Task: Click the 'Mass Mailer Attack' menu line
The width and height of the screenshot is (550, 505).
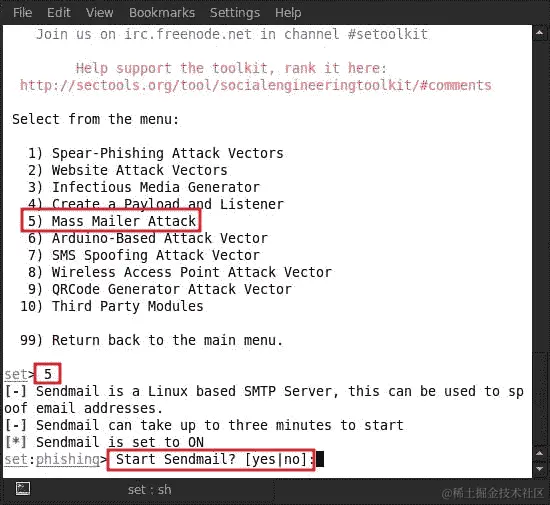Action: point(112,221)
